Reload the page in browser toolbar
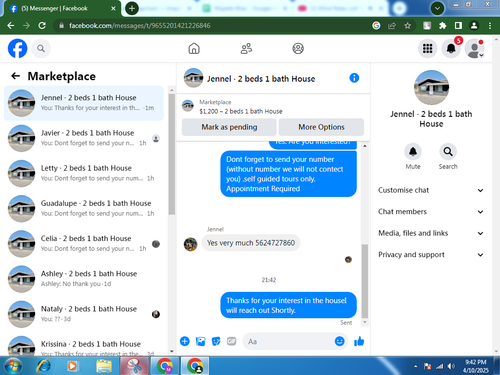The width and height of the screenshot is (500, 375). click(x=42, y=26)
